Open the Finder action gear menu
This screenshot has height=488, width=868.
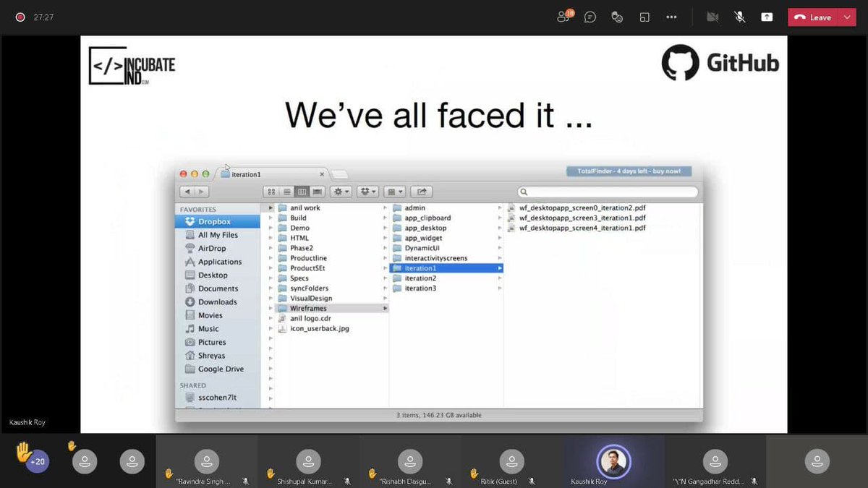point(341,192)
